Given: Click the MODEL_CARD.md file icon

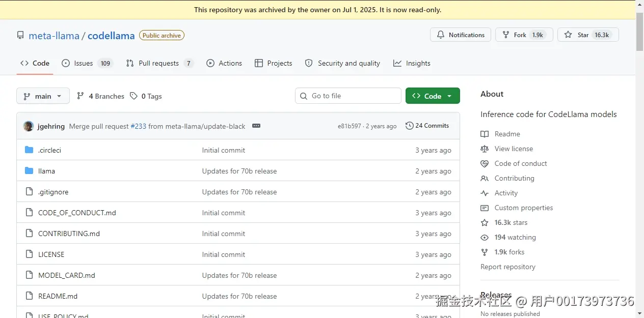Looking at the screenshot, I should click(x=29, y=275).
